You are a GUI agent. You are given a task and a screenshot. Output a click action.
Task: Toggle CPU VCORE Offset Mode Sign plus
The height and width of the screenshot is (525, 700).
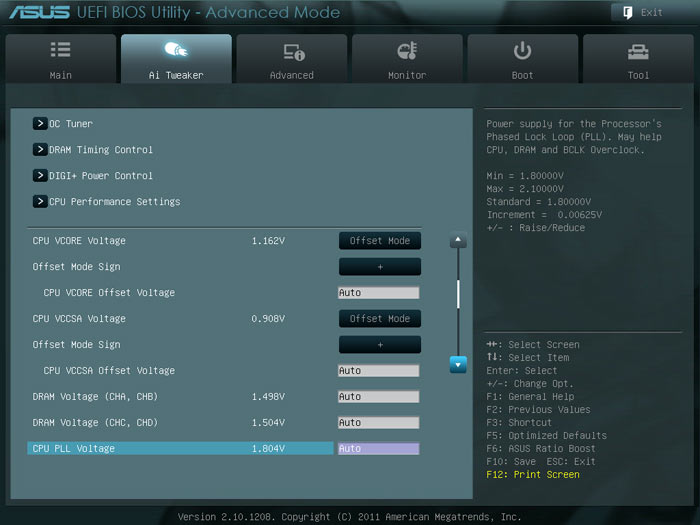click(x=379, y=267)
